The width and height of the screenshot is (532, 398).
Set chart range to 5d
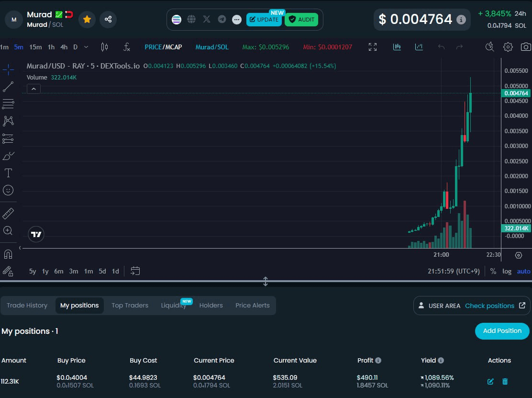click(x=102, y=272)
